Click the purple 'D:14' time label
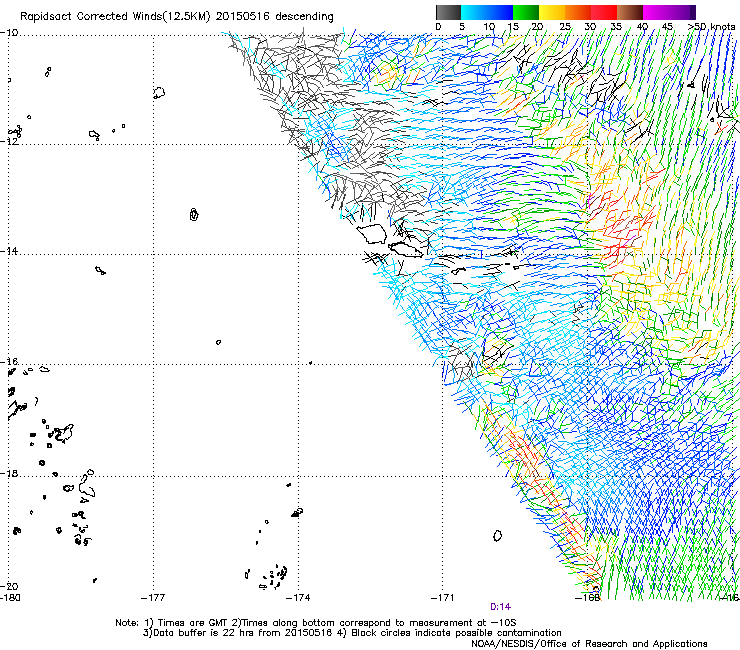Image resolution: width=740 pixels, height=650 pixels. (500, 607)
